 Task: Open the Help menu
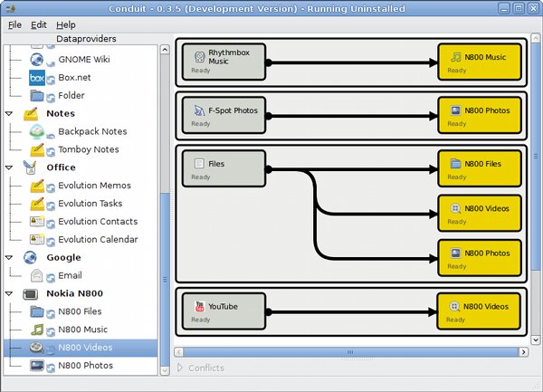click(66, 25)
